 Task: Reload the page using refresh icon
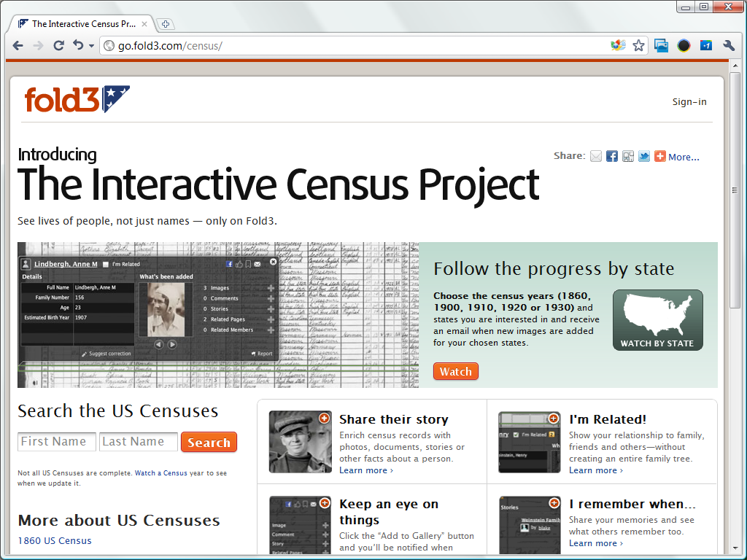[59, 45]
